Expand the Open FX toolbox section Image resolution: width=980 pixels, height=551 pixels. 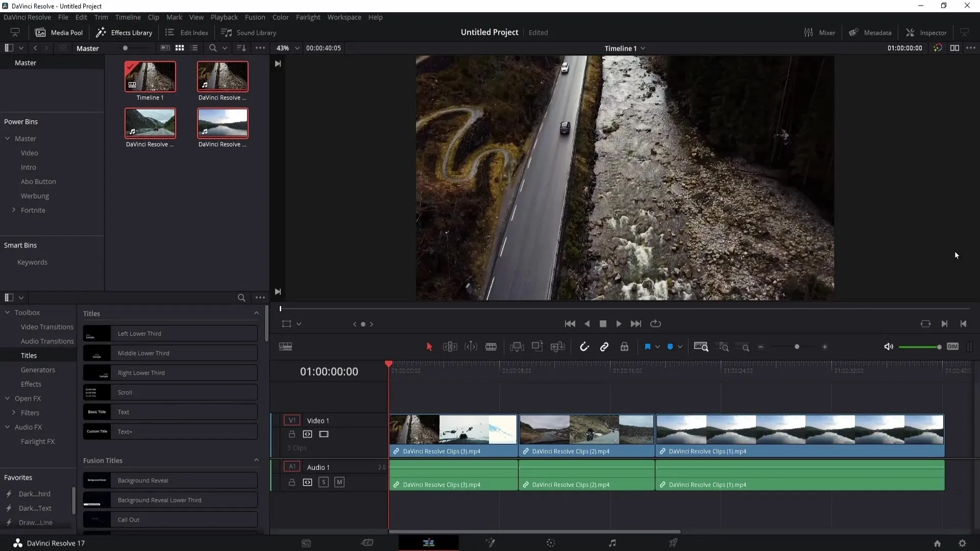28,397
